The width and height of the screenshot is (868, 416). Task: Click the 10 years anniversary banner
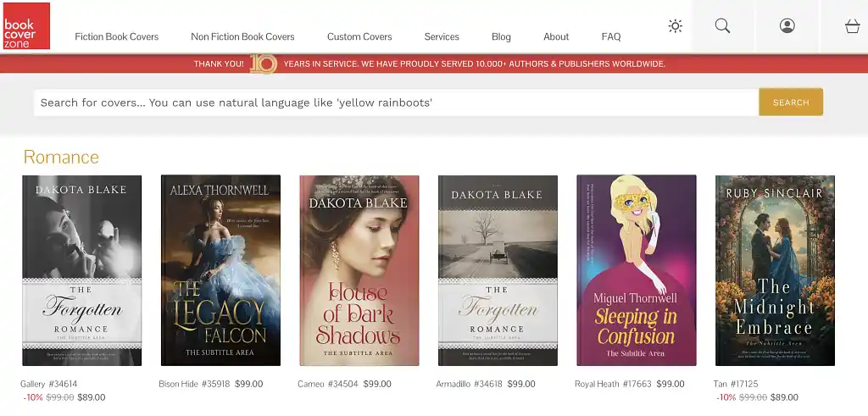tap(434, 64)
